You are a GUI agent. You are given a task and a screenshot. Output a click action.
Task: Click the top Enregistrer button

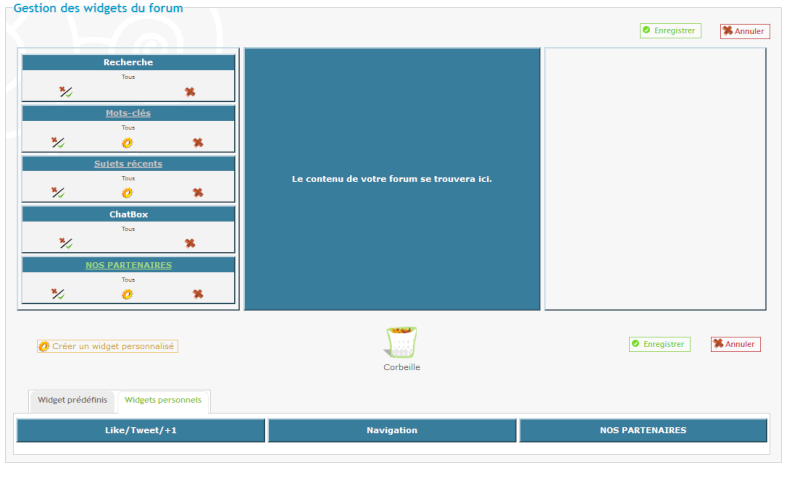pyautogui.click(x=670, y=31)
